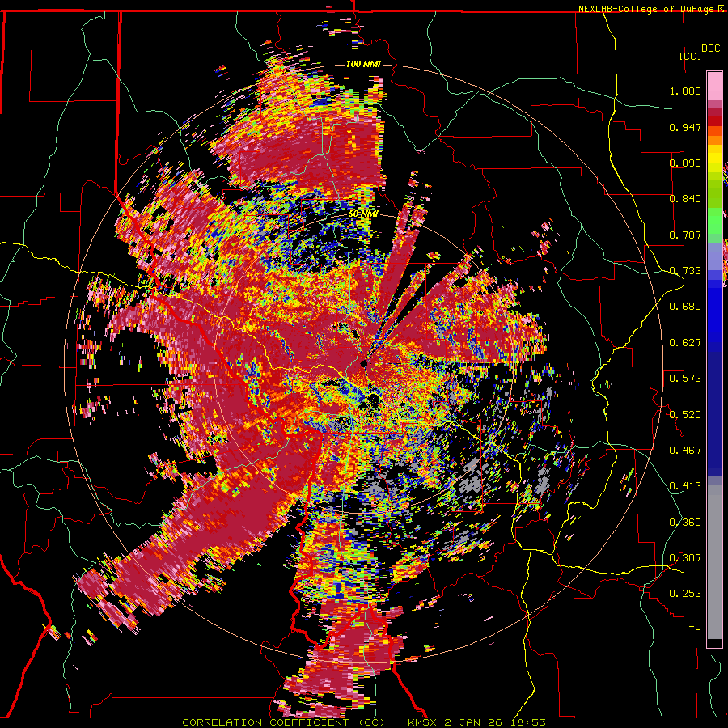This screenshot has width=728, height=728.
Task: Select the 0.627 scale value
Action: [685, 343]
